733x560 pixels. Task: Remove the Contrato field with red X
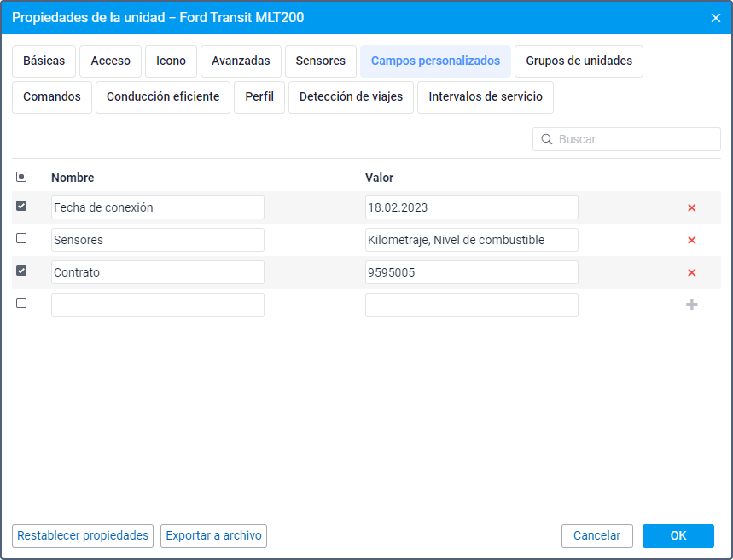pos(691,272)
